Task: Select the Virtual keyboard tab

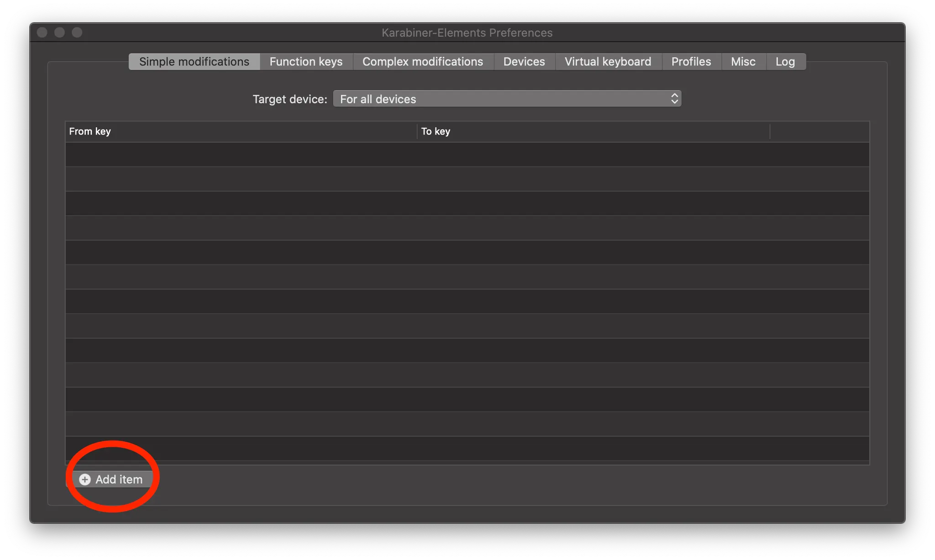Action: (608, 62)
